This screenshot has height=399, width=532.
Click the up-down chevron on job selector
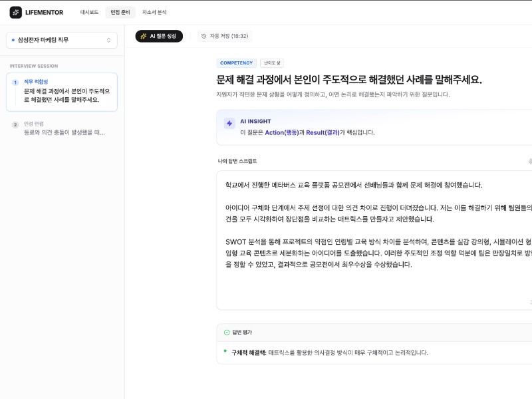(x=109, y=40)
